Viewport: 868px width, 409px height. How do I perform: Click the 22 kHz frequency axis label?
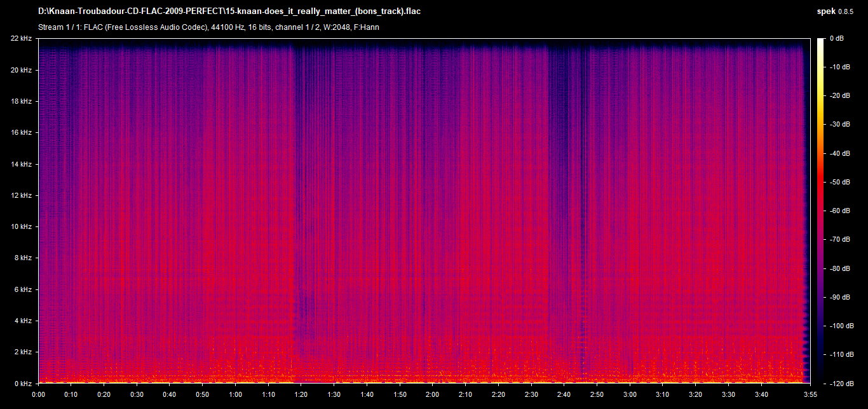point(21,39)
